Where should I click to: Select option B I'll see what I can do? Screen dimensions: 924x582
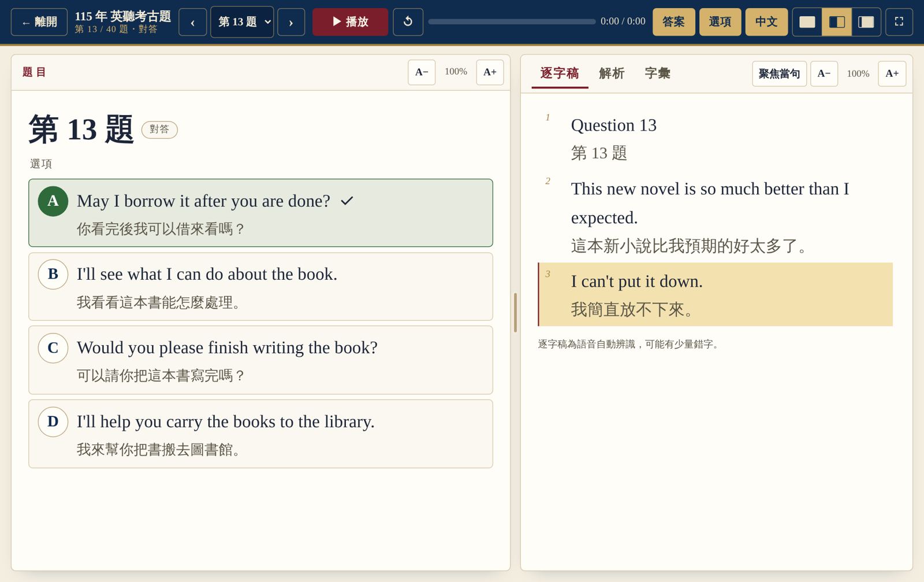point(260,287)
